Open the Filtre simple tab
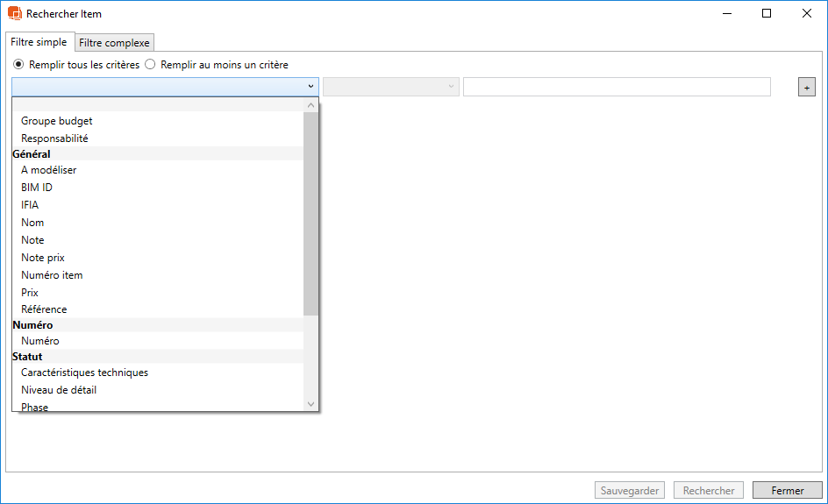Image resolution: width=828 pixels, height=504 pixels. [39, 42]
